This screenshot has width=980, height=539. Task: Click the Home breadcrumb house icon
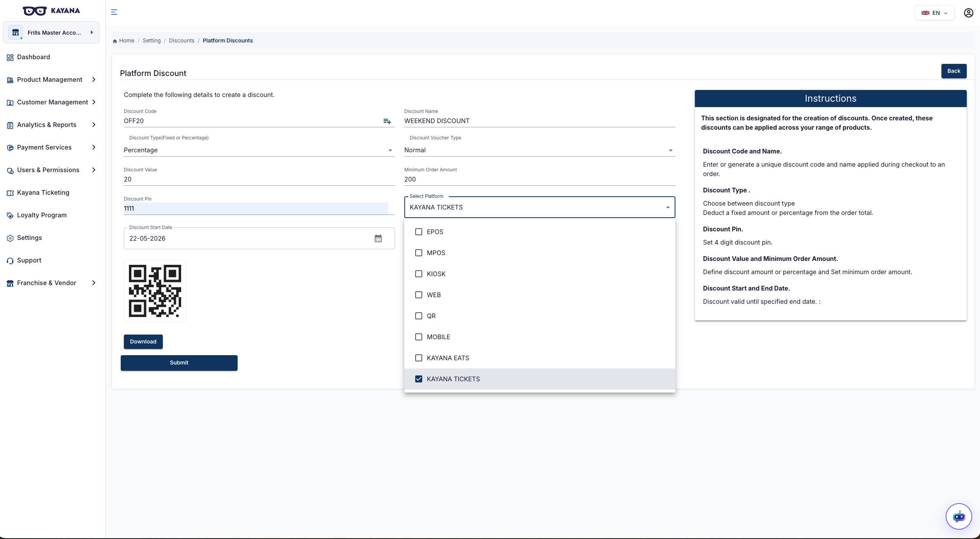115,41
